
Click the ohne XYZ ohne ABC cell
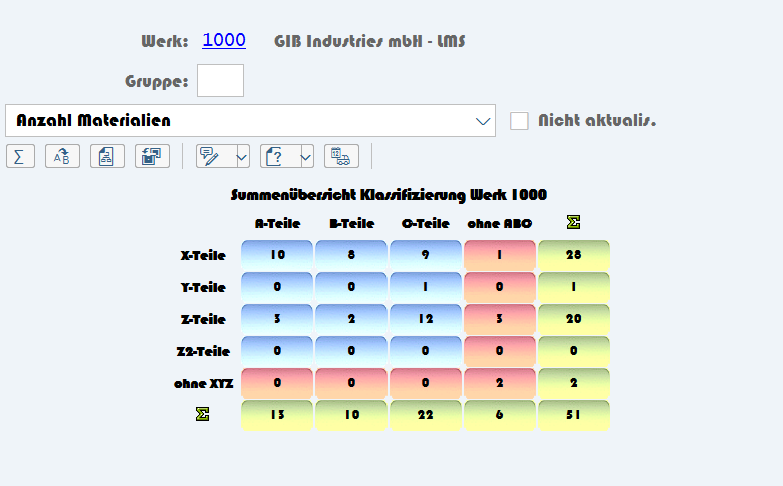click(499, 383)
